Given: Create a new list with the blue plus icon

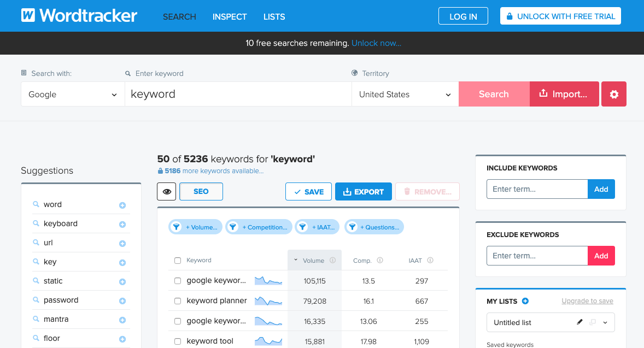Looking at the screenshot, I should [x=525, y=301].
